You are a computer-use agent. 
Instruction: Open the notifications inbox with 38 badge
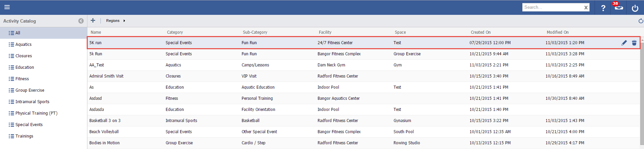point(618,7)
